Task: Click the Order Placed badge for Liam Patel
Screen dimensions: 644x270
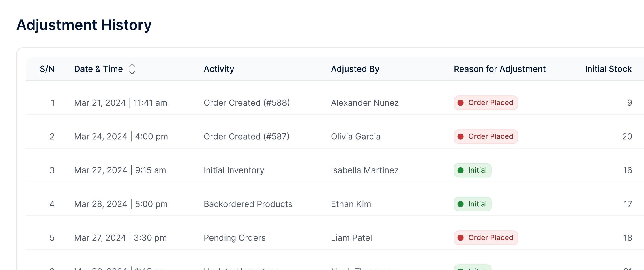Action: pos(486,238)
